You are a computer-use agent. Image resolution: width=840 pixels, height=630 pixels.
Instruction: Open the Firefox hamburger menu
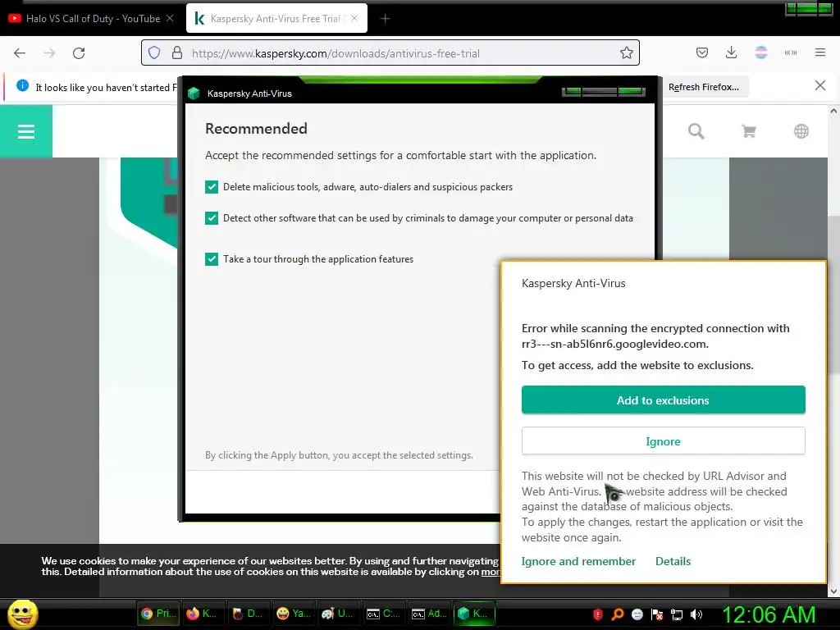820,52
